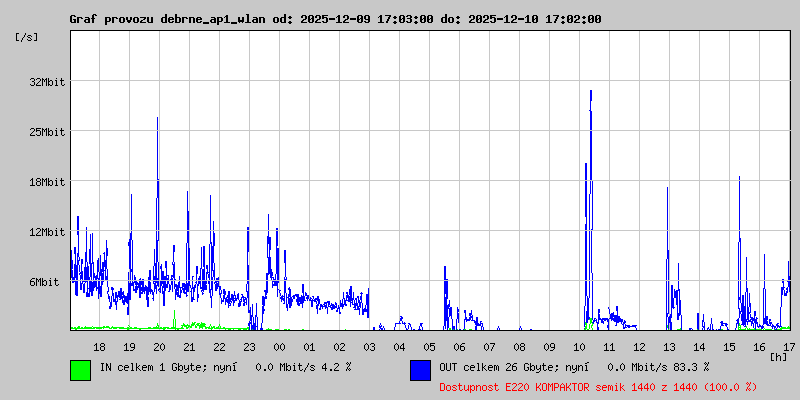Click the '07' hour tick label
The height and width of the screenshot is (400, 800).
(489, 347)
